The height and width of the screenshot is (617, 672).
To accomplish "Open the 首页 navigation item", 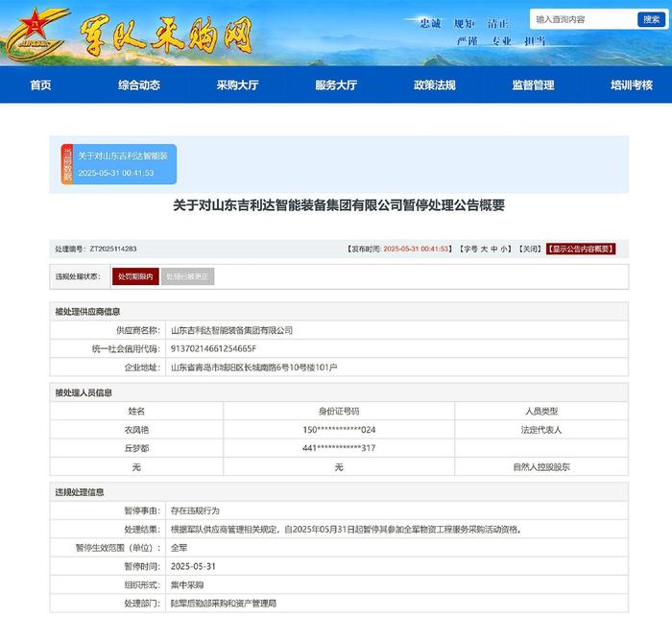I will tap(40, 84).
